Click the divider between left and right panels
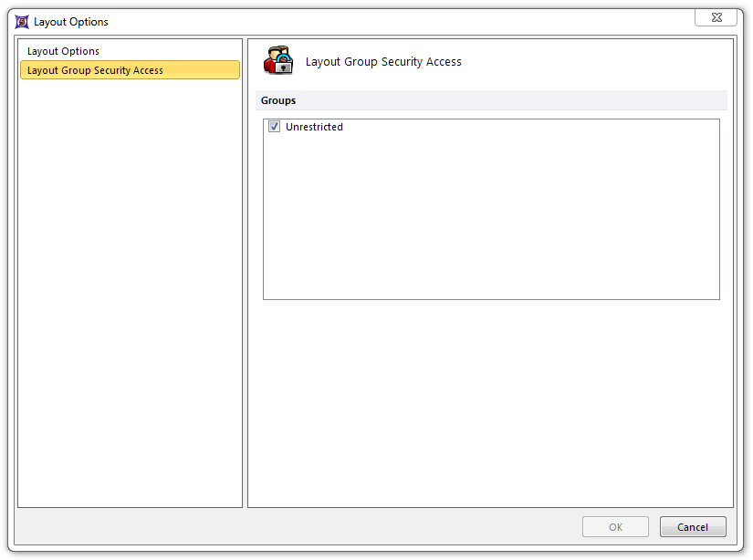Image resolution: width=753 pixels, height=560 pixels. coord(245,274)
